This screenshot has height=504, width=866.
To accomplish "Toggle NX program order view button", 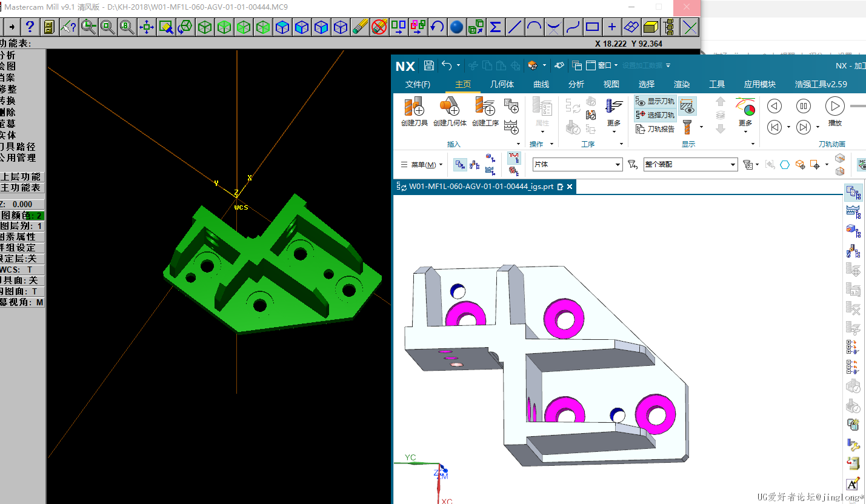I will pyautogui.click(x=460, y=164).
